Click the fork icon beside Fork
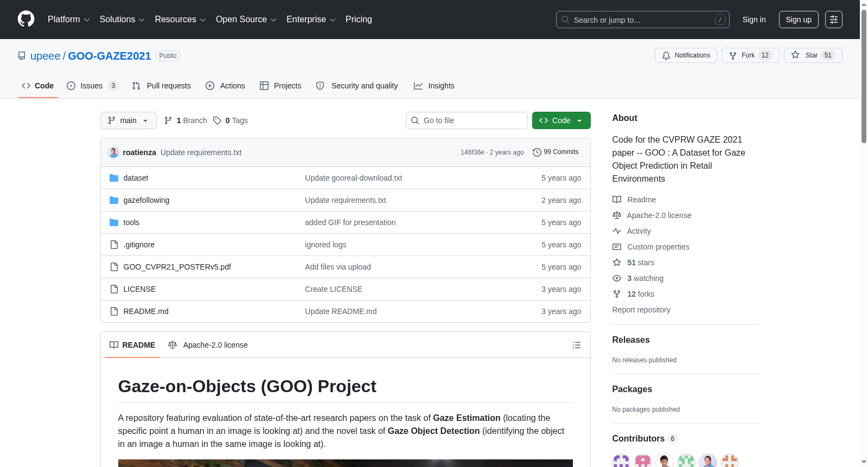Image resolution: width=868 pixels, height=467 pixels. point(733,55)
